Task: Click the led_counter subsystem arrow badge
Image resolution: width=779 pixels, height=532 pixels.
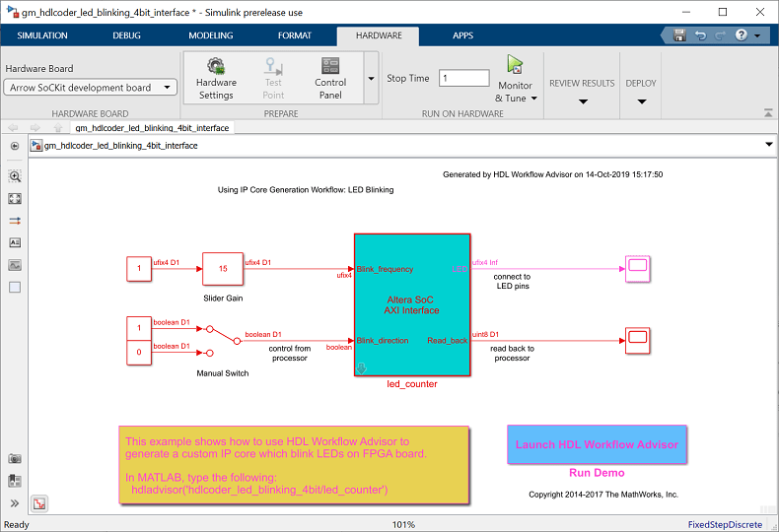Action: pos(361,368)
